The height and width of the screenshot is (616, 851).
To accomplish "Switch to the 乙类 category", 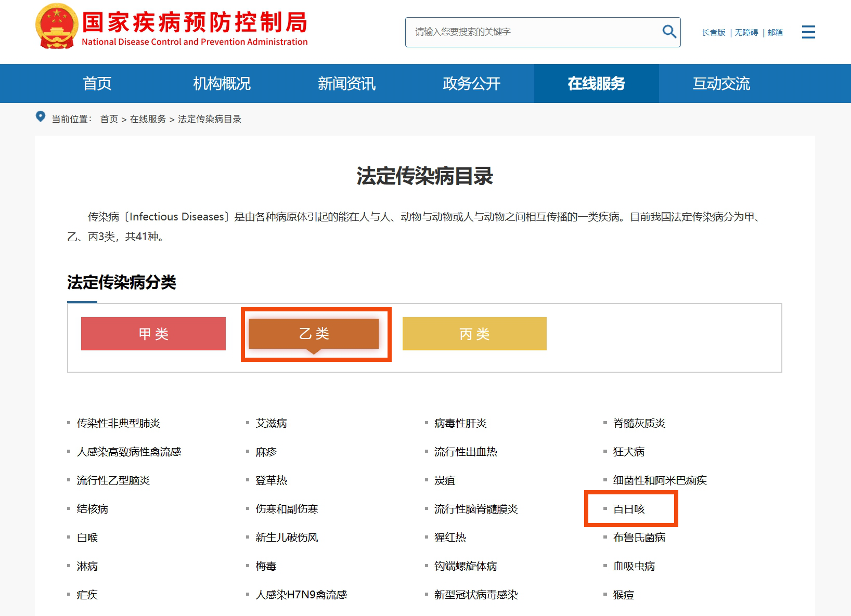I will (315, 334).
